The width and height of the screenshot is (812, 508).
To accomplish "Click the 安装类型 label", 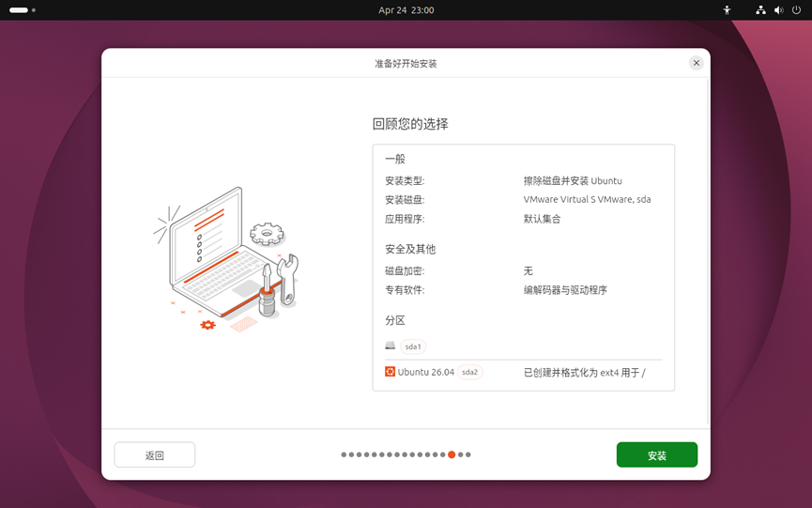I will [405, 180].
